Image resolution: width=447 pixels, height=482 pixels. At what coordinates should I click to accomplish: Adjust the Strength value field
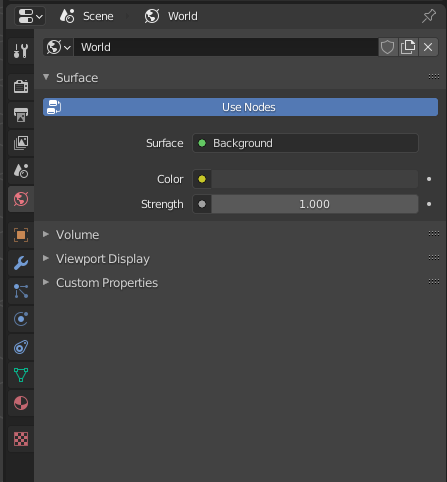tap(315, 204)
